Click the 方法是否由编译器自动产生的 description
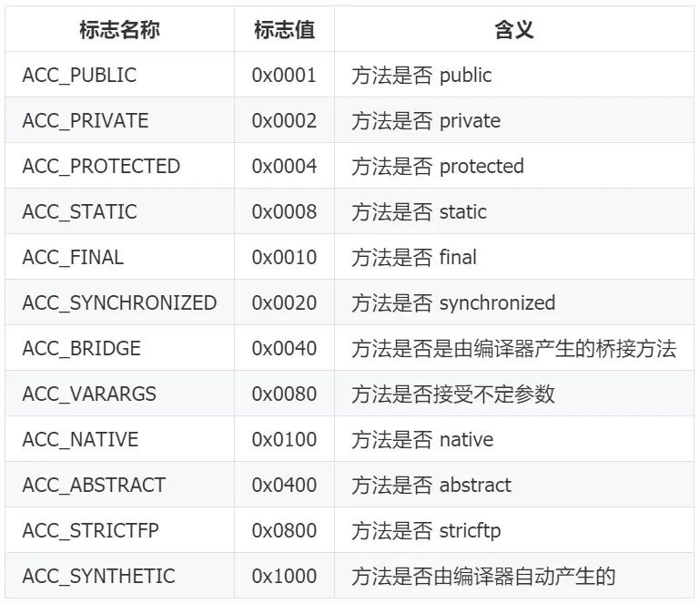700x604 pixels. click(x=483, y=576)
